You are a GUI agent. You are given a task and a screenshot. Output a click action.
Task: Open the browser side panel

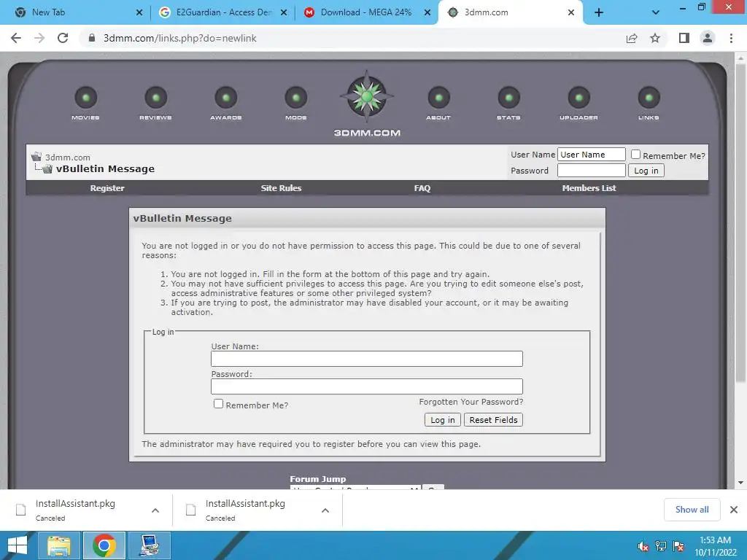click(684, 38)
